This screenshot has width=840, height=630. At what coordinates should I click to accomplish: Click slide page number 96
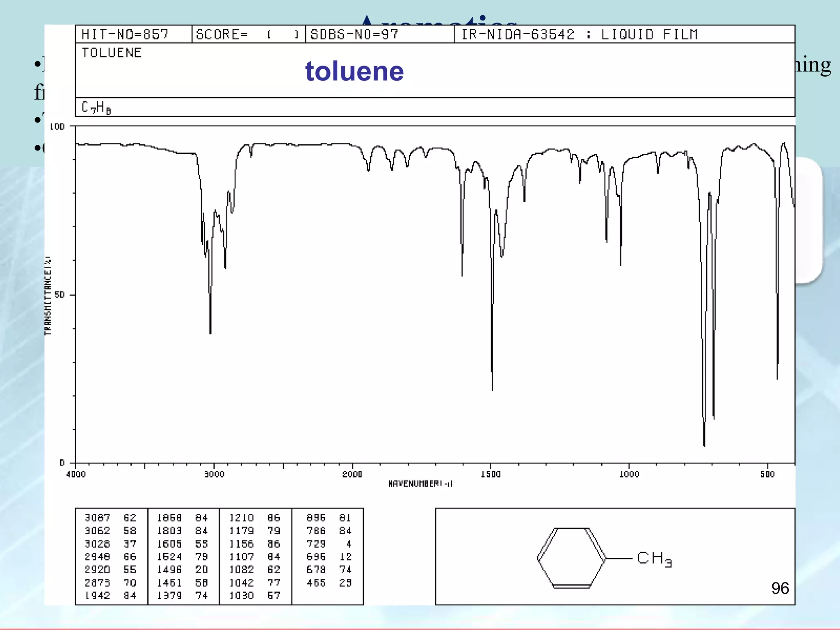point(780,588)
